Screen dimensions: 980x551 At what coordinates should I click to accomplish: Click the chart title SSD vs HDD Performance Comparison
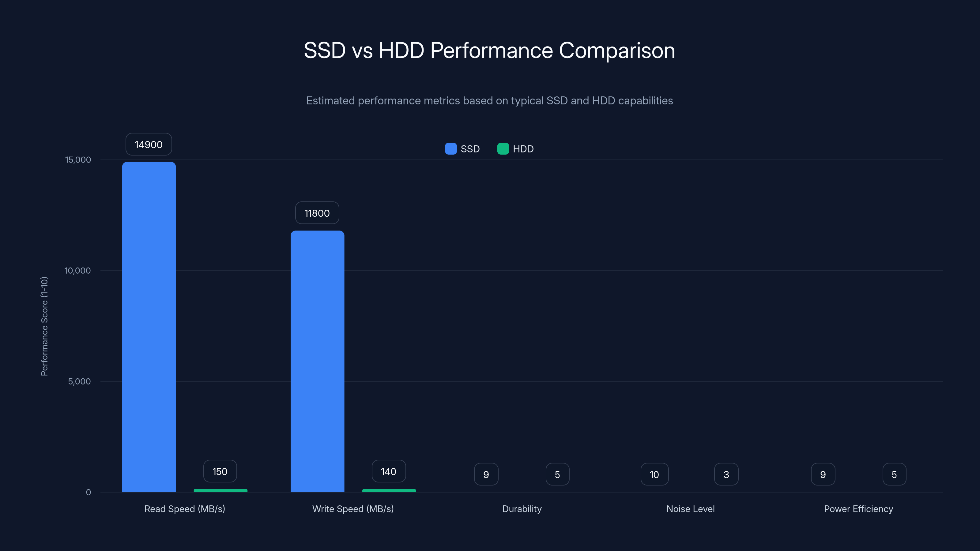click(490, 51)
